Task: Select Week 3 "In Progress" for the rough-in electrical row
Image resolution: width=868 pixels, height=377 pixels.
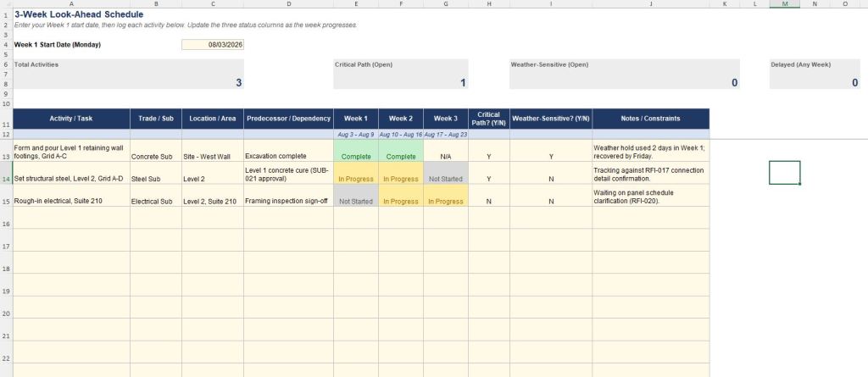Action: 446,196
